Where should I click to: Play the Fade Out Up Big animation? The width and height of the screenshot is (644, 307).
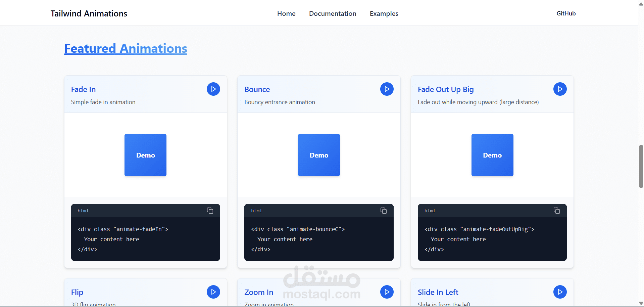pos(560,89)
